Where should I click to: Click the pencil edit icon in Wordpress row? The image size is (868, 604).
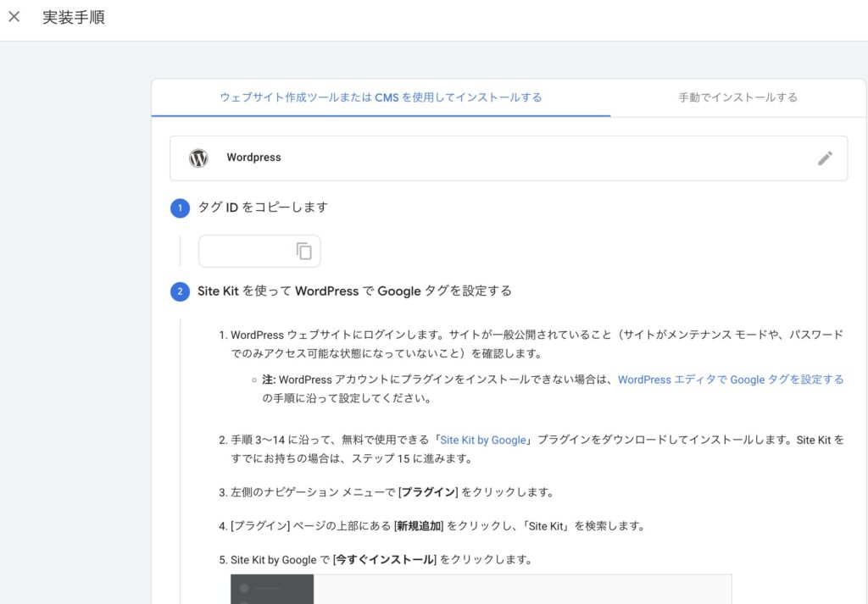[825, 158]
